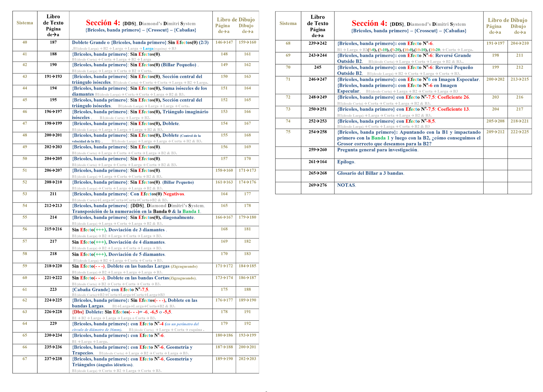Click the 'Epílogo' entry
The image size is (543, 392).
tap(346, 162)
